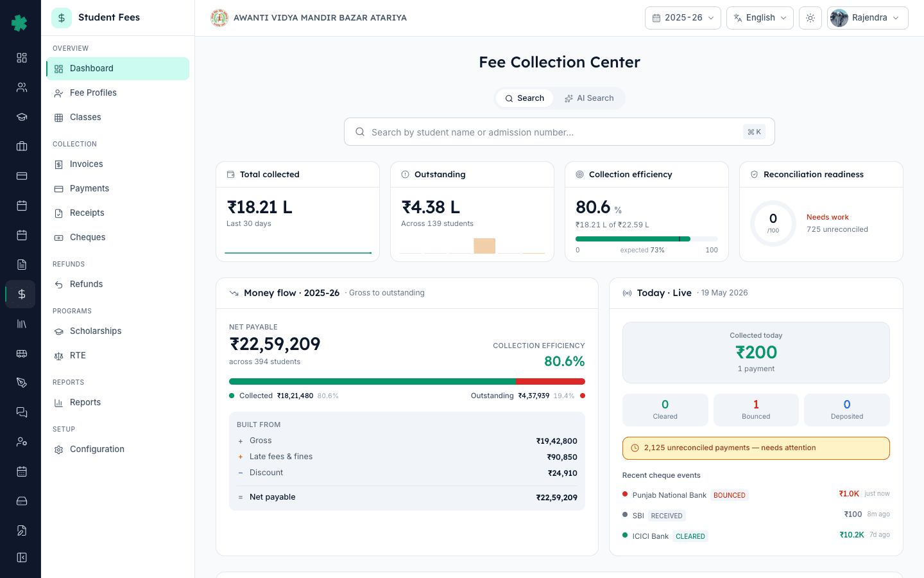Open Classes in the sidebar
924x578 pixels.
point(117,118)
